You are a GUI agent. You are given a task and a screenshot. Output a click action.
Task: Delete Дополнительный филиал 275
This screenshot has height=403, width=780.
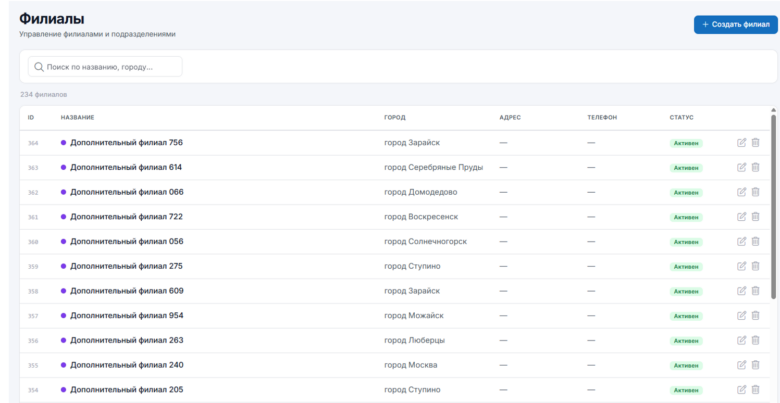755,266
